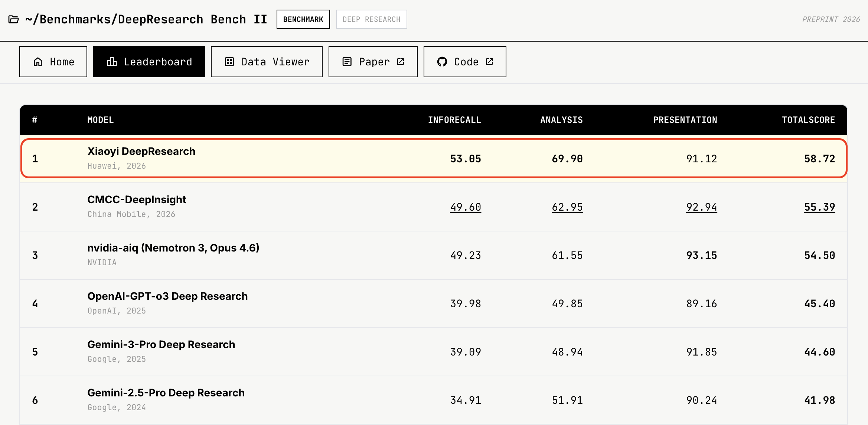Click Gemini-2.5-Pro InfoRecall value 34.91
The height and width of the screenshot is (425, 868).
coord(466,400)
